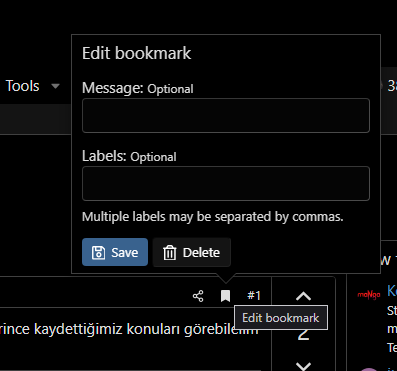Open the Tools dropdown menu

[32, 86]
